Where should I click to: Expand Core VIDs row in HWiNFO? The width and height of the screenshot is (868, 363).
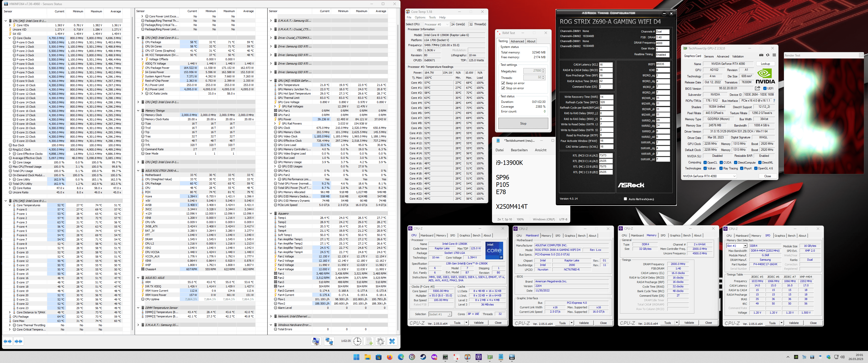pyautogui.click(x=10, y=25)
